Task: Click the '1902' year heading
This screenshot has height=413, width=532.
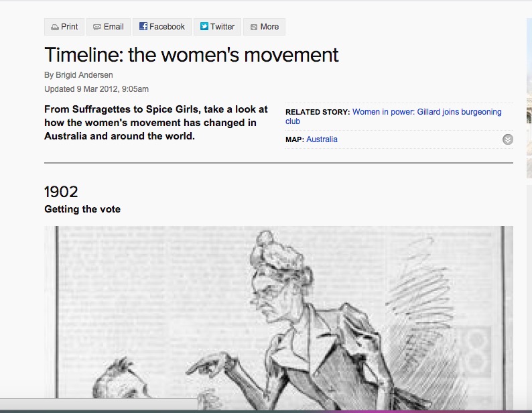Action: (x=61, y=192)
